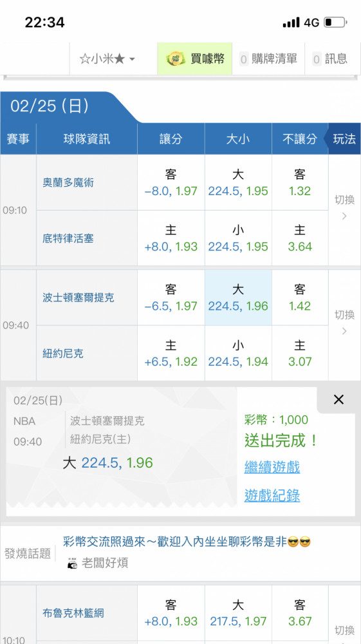Pick 客 +8.0, 1.93 for 布魯克林籃網

click(x=171, y=613)
